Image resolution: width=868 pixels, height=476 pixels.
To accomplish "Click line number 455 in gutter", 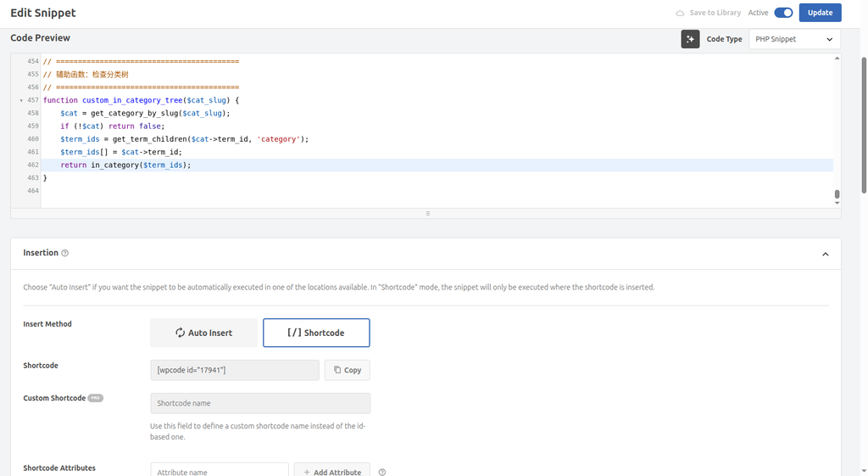I will click(33, 75).
